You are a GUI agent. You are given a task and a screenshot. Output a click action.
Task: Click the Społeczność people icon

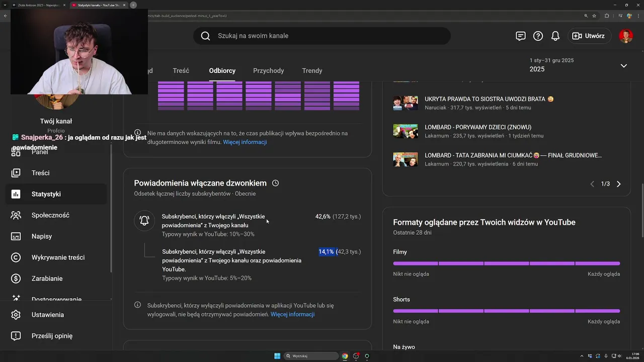16,215
